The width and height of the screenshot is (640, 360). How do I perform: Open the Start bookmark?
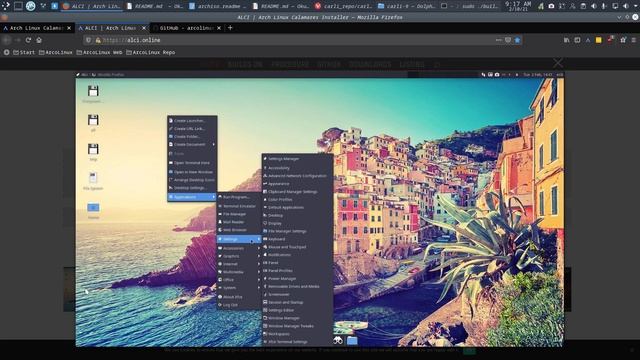coord(24,52)
